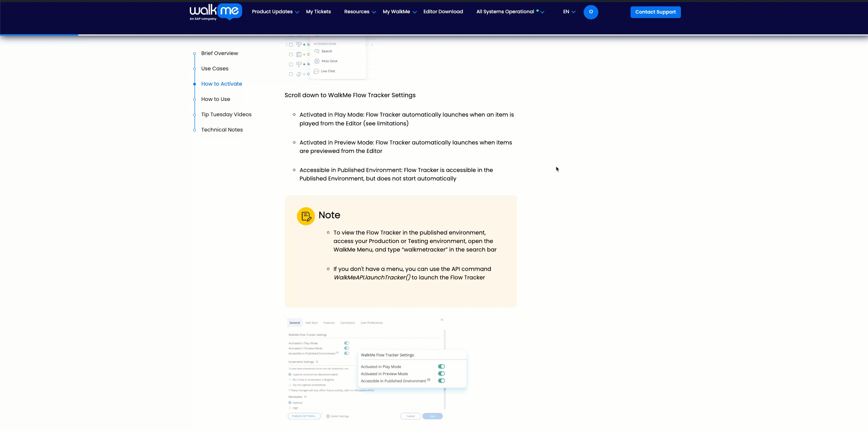868x431 pixels.
Task: Jump to the Brief Overview section
Action: point(219,53)
